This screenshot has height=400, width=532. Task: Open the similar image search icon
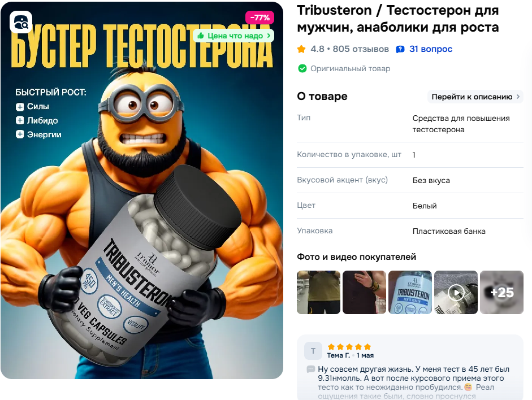21,22
